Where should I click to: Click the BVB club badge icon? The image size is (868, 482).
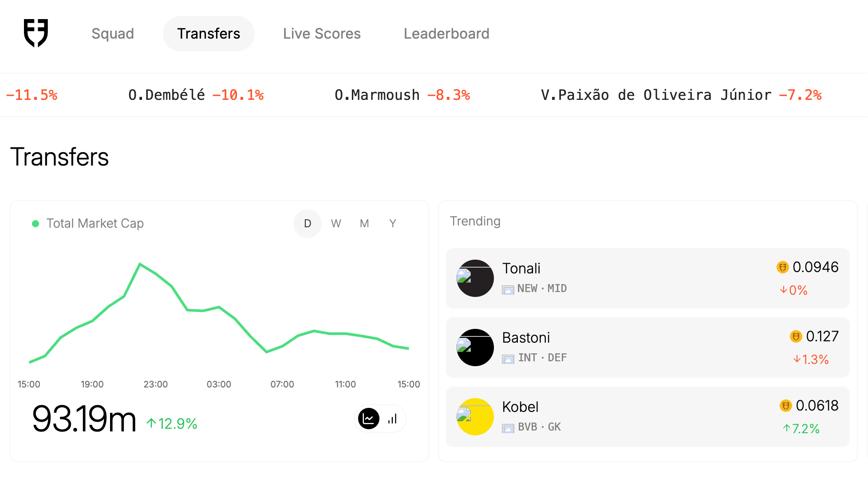pos(508,428)
